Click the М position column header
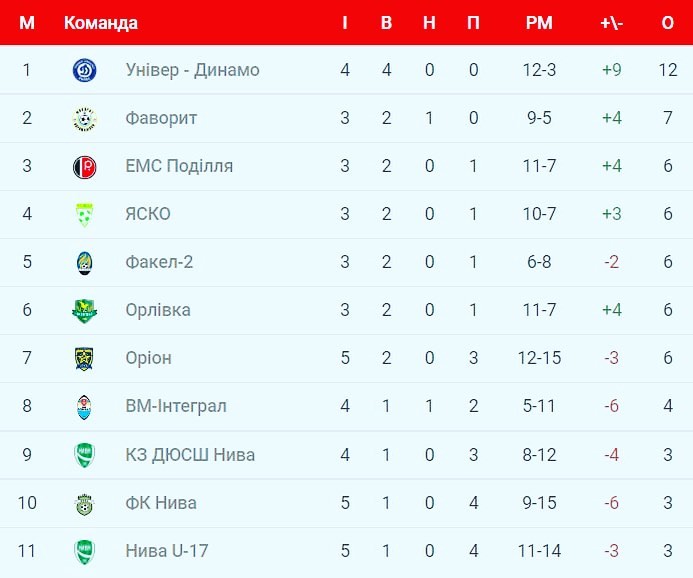Screen dimensions: 693x578 [27, 23]
